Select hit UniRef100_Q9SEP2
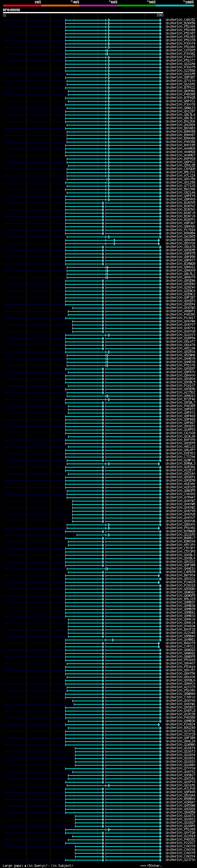The image size is (197, 868). tap(180, 426)
